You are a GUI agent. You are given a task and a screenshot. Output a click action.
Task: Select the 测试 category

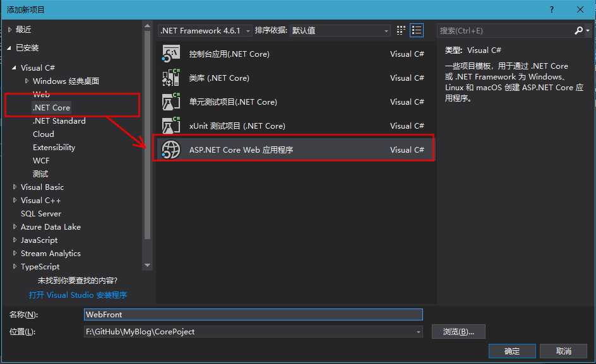click(40, 174)
